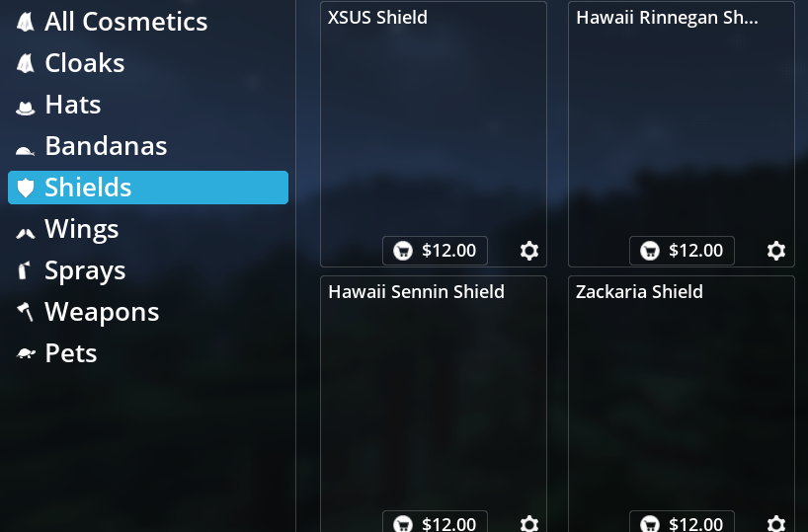The height and width of the screenshot is (532, 808).
Task: Click the cloak icon beside All Cosmetics
Action: click(26, 22)
